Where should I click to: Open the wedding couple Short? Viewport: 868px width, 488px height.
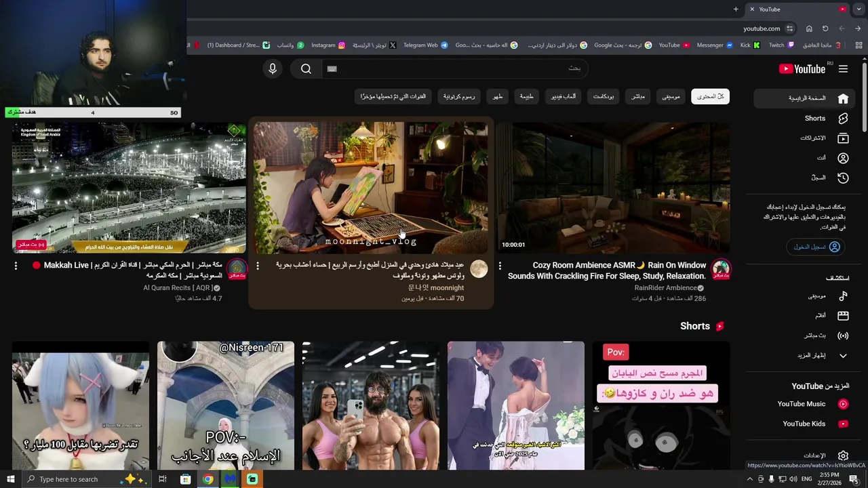point(516,405)
